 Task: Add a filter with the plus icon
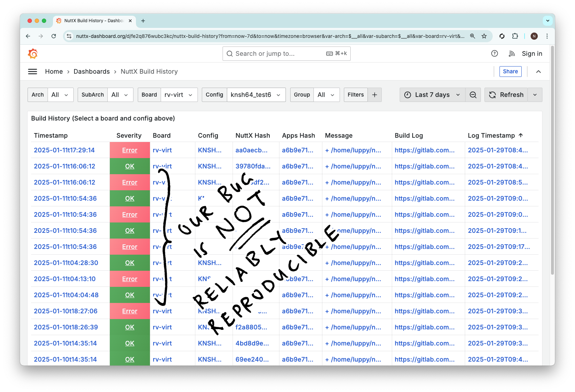(x=375, y=95)
